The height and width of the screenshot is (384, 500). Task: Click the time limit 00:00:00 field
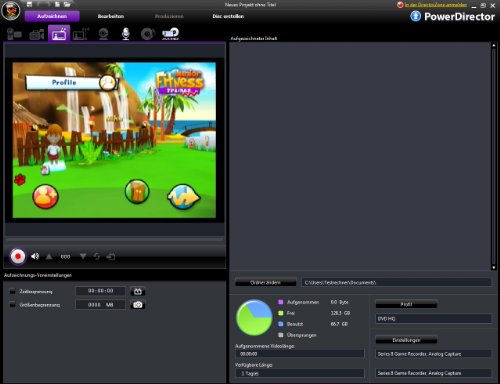click(100, 291)
